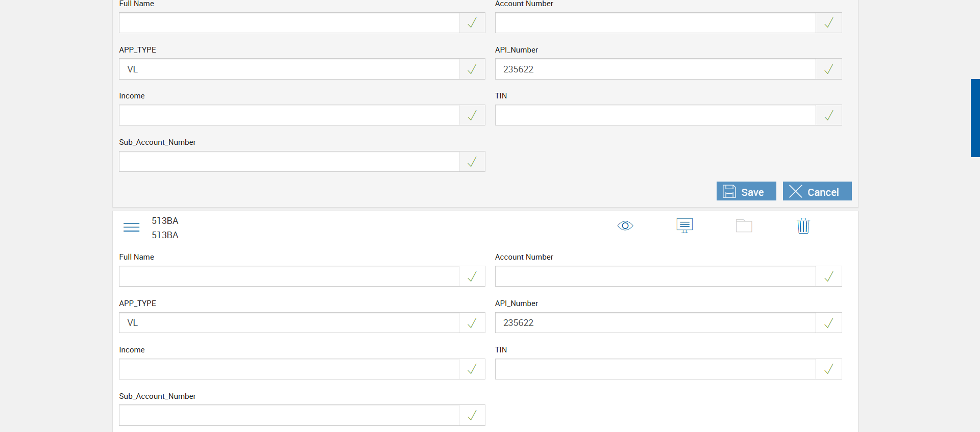
Task: Delete the 513BA record with the trash icon
Action: coord(803,226)
